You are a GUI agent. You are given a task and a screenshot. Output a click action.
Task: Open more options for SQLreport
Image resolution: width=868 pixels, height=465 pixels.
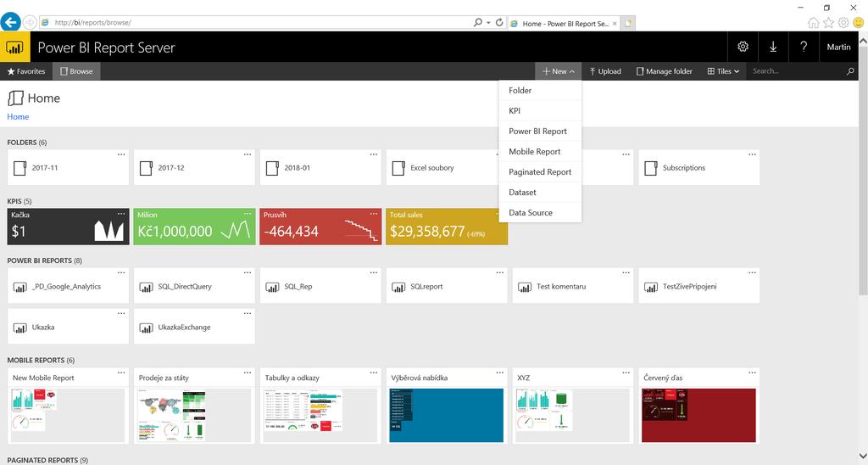pyautogui.click(x=500, y=272)
